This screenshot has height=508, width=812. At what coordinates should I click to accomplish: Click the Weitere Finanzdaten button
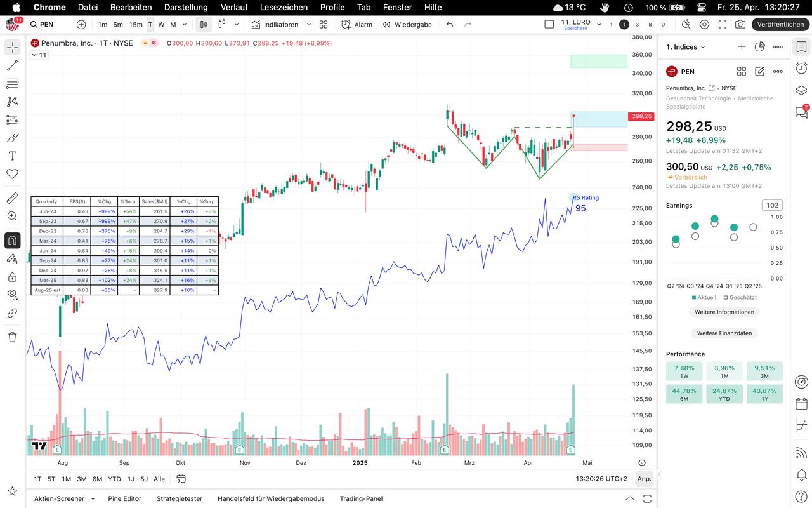point(724,333)
